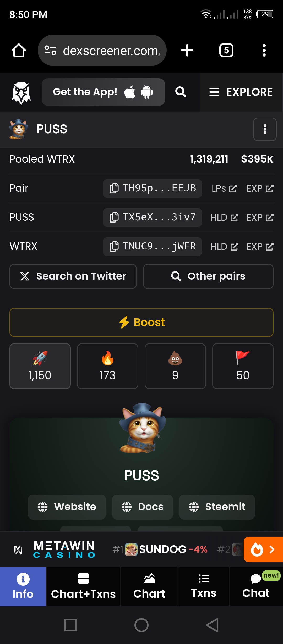Expand the EXPLORE hamburger menu
This screenshot has width=283, height=644.
(x=241, y=92)
